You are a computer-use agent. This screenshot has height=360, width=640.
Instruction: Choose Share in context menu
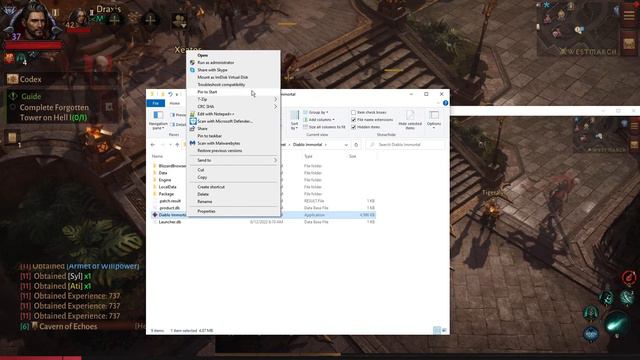pyautogui.click(x=202, y=129)
